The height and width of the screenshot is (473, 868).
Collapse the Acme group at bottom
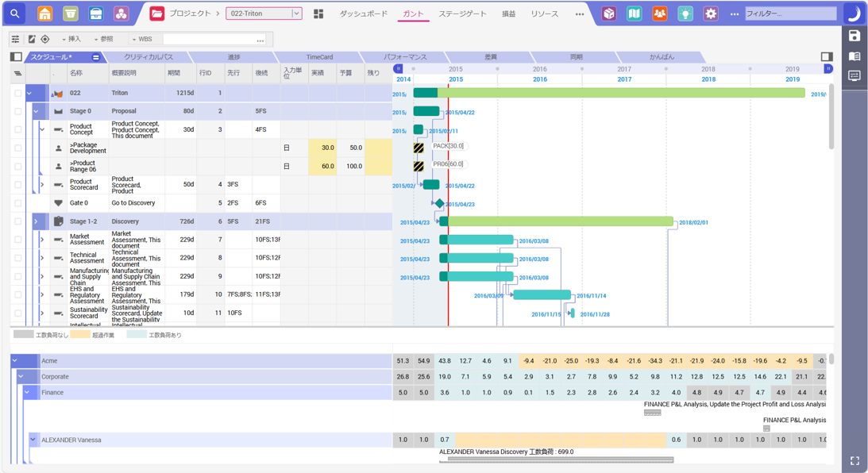[x=14, y=360]
